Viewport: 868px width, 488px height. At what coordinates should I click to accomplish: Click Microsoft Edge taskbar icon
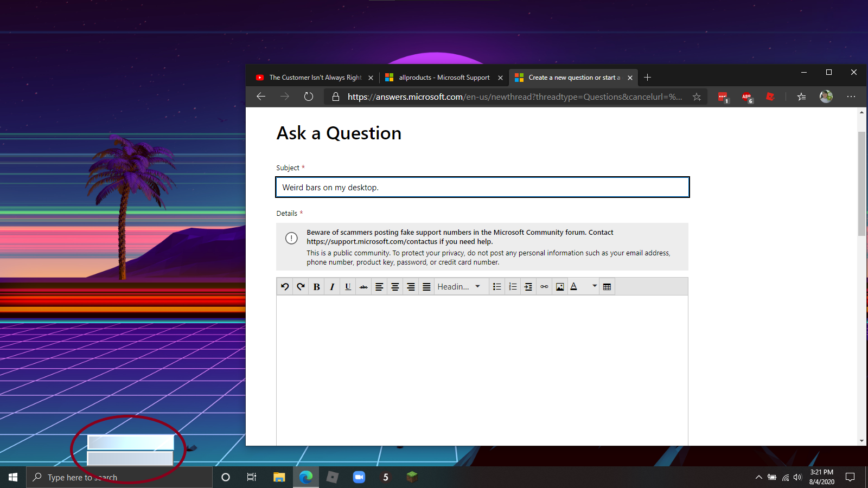(x=306, y=477)
